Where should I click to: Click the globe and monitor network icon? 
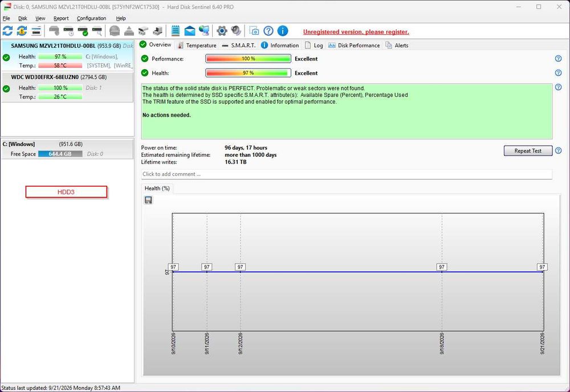[x=204, y=31]
